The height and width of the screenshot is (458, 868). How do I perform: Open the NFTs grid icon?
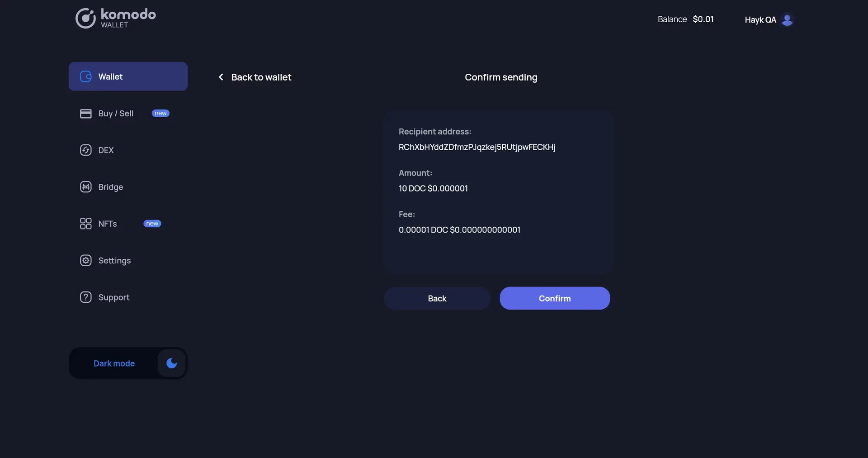tap(85, 223)
